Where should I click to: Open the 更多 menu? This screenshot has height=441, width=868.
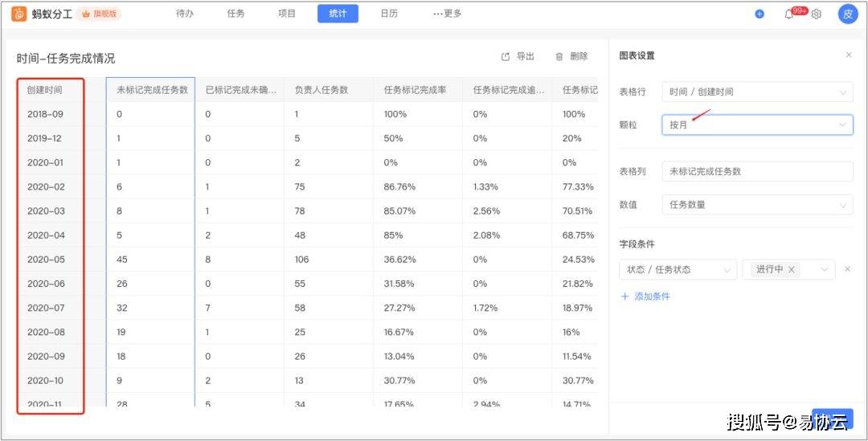pyautogui.click(x=447, y=14)
